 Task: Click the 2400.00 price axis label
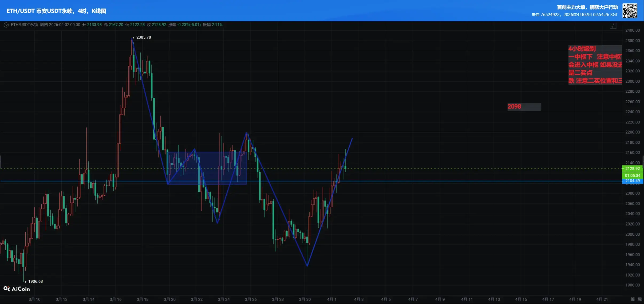point(632,30)
